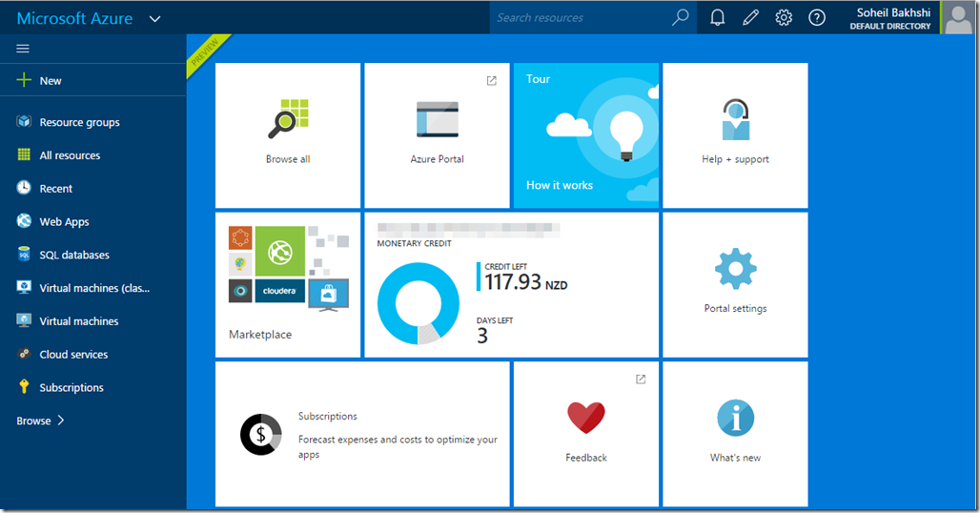Viewport: 980px width, 513px height.
Task: Click the What's new info icon
Action: point(736,418)
